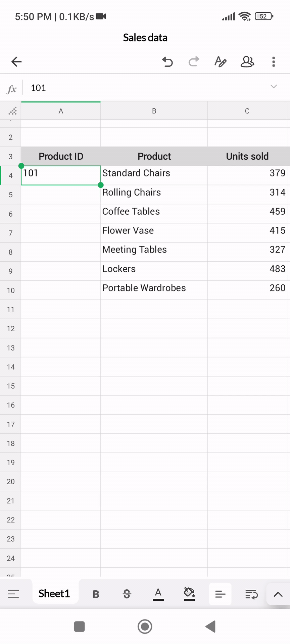The height and width of the screenshot is (644, 290).
Task: Toggle the horizontal align button
Action: (x=220, y=594)
